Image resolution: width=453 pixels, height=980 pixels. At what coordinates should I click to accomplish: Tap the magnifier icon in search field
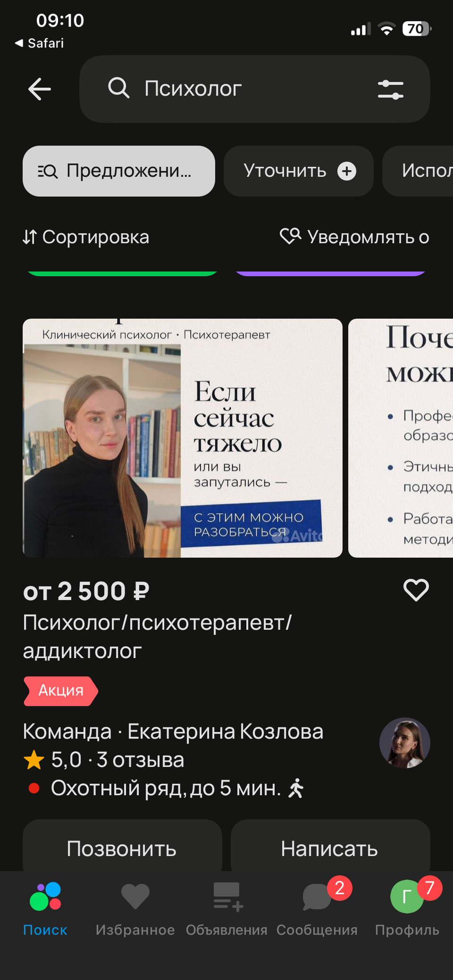click(118, 88)
